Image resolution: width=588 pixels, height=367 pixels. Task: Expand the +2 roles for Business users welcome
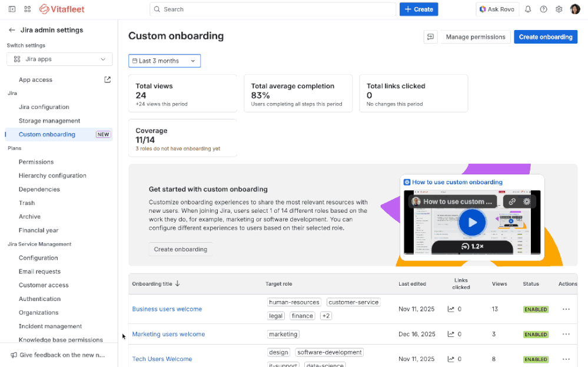[326, 315]
